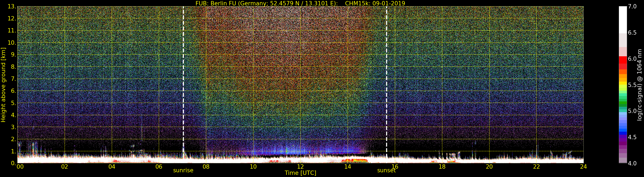Click the time axis tick label 22
The width and height of the screenshot is (644, 177).
536,166
